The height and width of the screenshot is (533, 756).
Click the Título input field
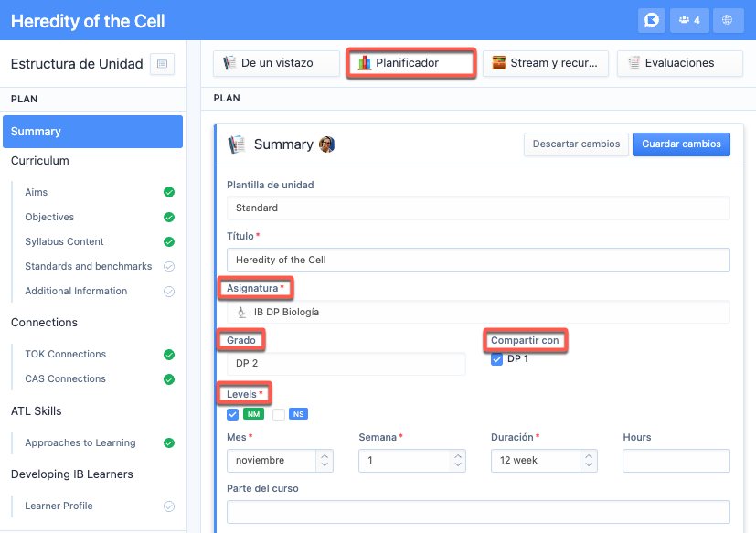pos(478,260)
